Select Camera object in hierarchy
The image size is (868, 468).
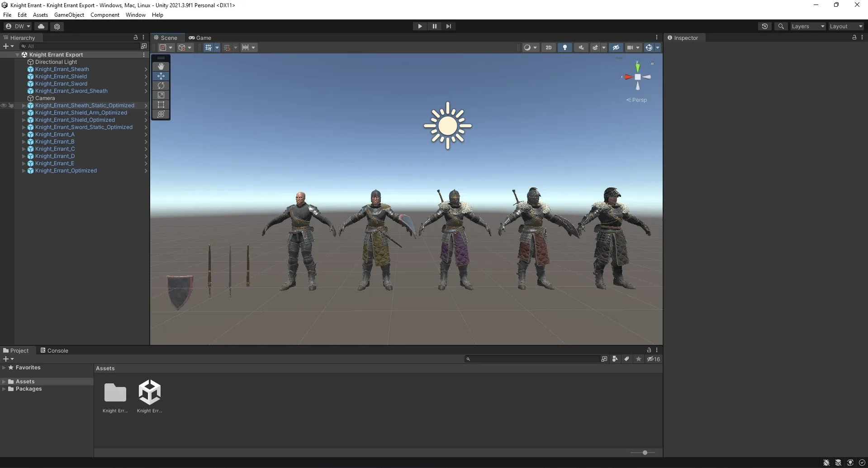(45, 98)
